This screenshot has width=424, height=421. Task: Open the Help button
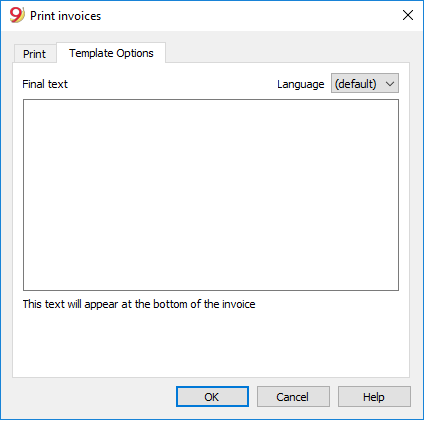[374, 397]
